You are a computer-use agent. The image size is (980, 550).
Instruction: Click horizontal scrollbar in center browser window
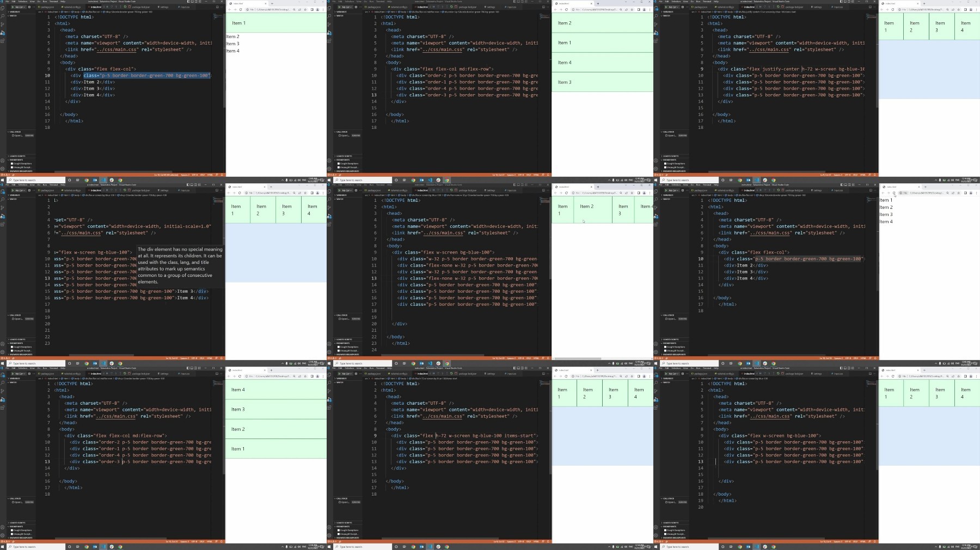(x=578, y=359)
